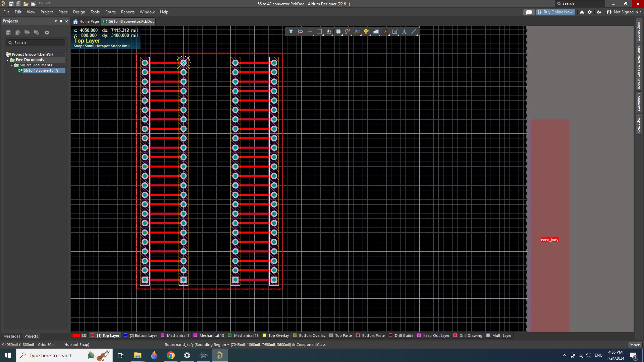Collapse the Source Documents tree node
This screenshot has width=644, height=362.
point(12,65)
